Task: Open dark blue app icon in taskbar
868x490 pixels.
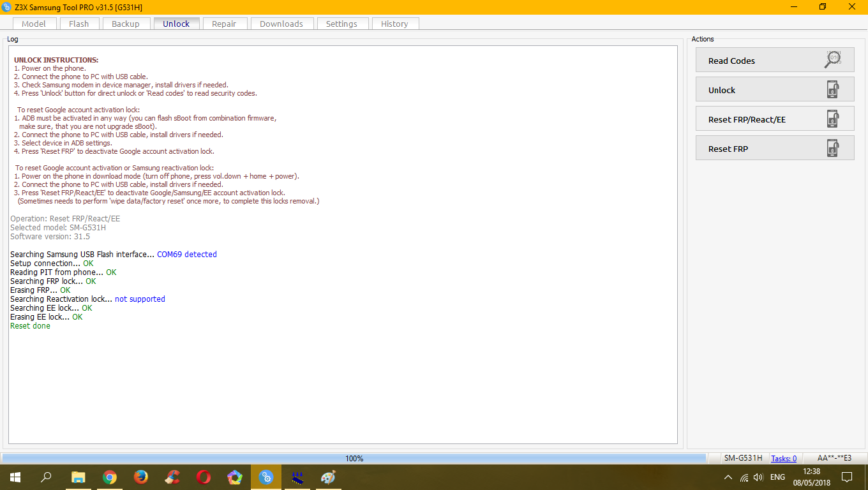Action: coord(297,477)
